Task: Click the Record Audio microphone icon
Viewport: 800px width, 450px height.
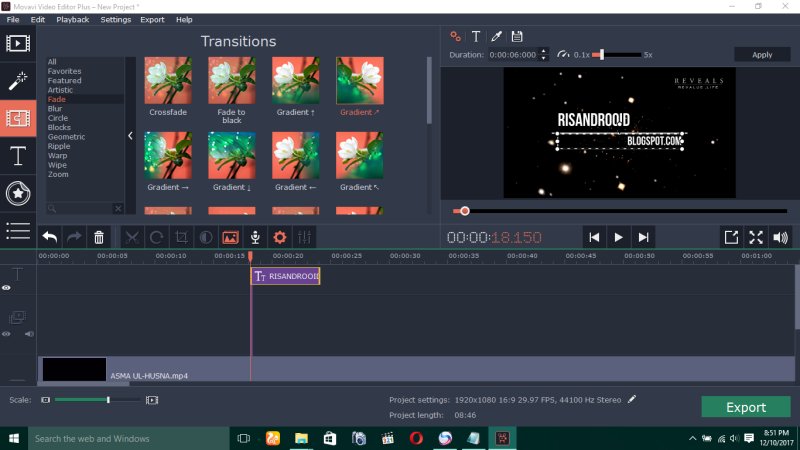Action: pyautogui.click(x=255, y=237)
